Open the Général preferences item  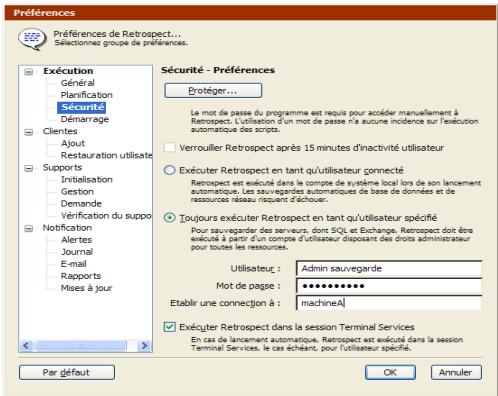78,83
